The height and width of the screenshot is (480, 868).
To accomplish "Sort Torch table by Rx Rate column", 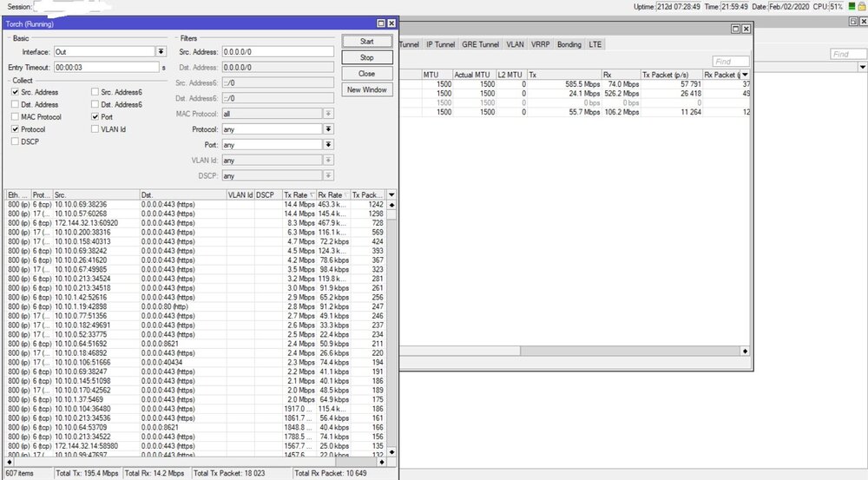I will pyautogui.click(x=333, y=195).
